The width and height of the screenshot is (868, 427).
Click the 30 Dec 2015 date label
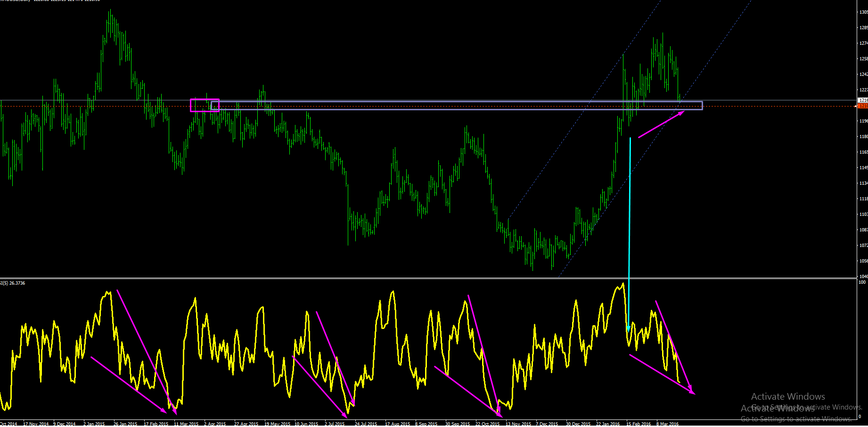click(x=578, y=424)
